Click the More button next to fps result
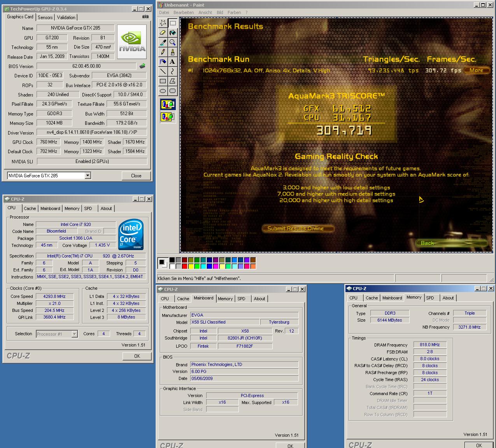 pos(476,70)
